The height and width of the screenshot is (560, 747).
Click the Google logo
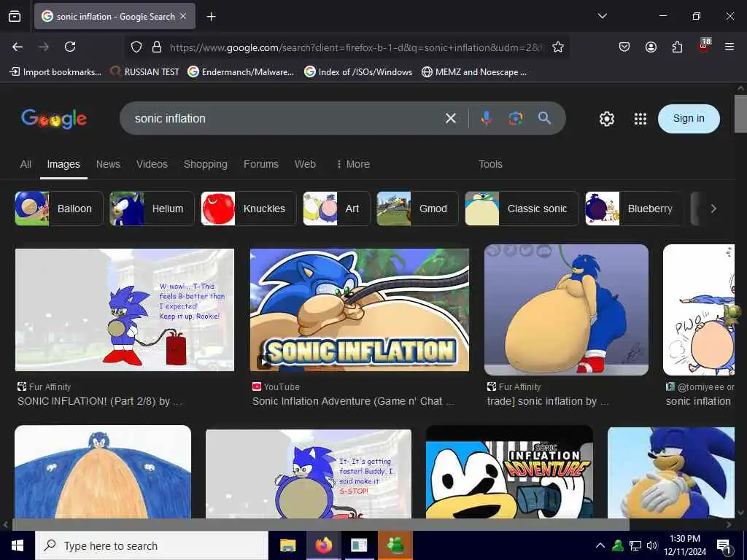[54, 119]
